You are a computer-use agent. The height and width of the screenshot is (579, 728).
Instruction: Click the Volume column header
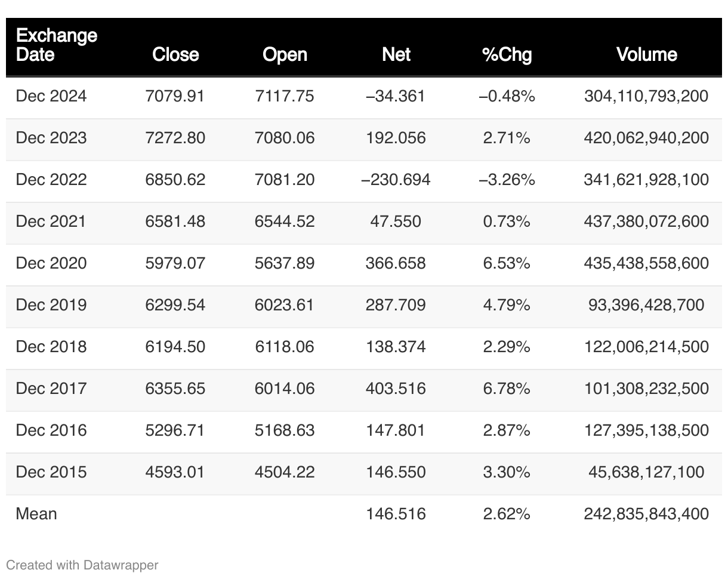coord(646,54)
